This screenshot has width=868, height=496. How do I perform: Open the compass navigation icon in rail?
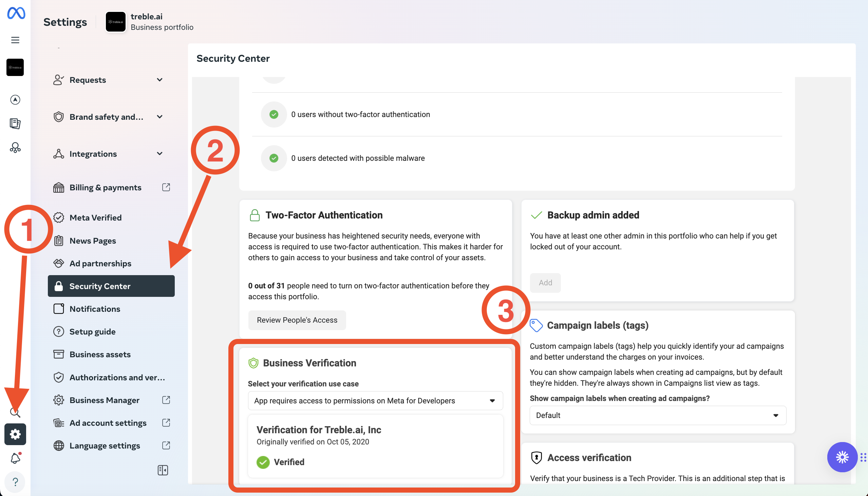(x=15, y=99)
